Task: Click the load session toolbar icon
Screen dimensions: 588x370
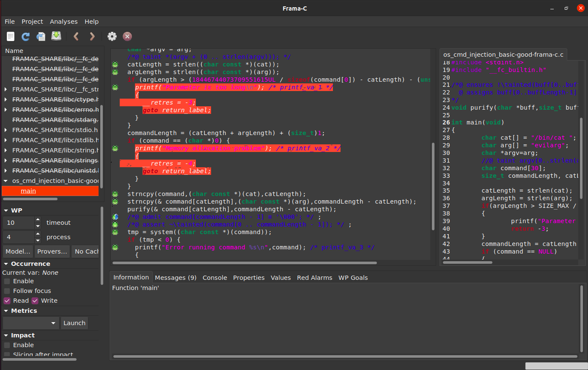Action: coord(41,36)
